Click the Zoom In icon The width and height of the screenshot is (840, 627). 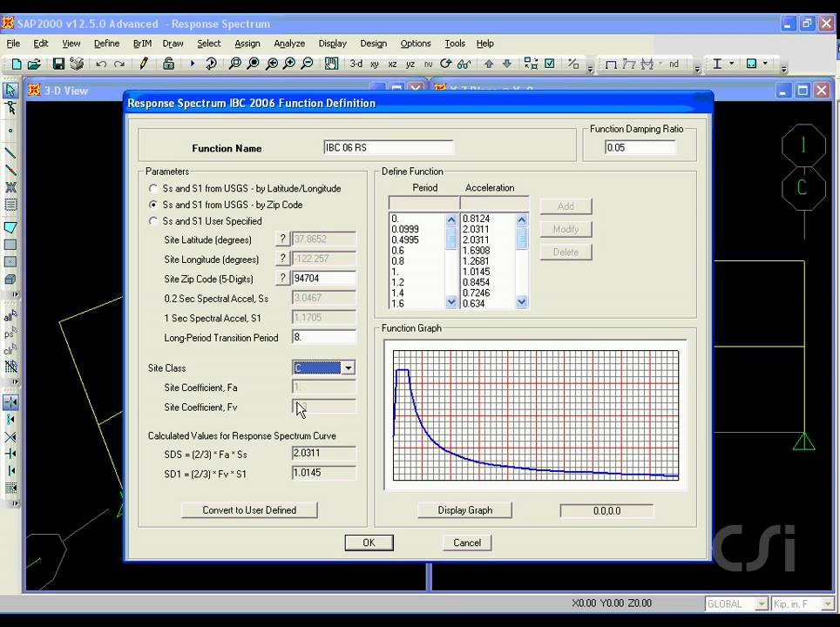(289, 64)
